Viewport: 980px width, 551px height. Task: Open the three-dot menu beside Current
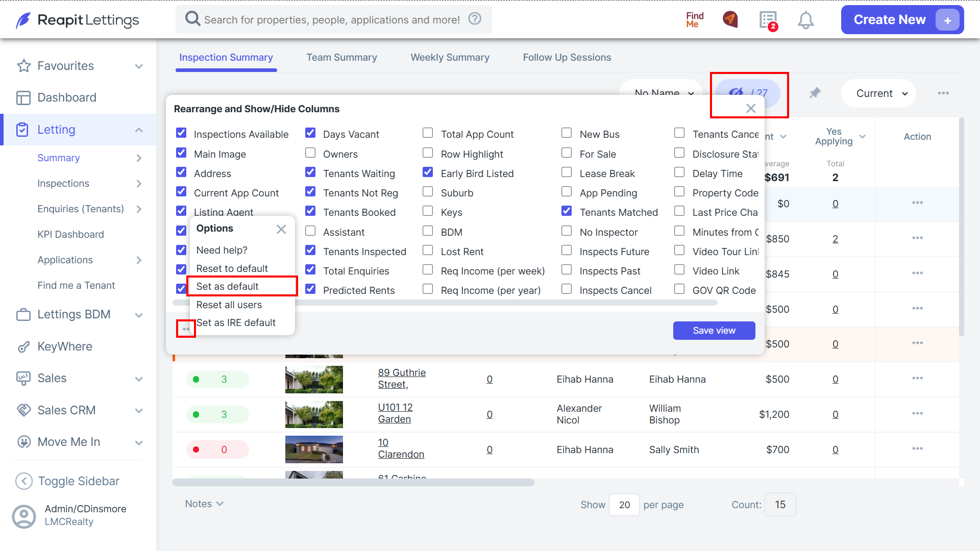(x=943, y=93)
